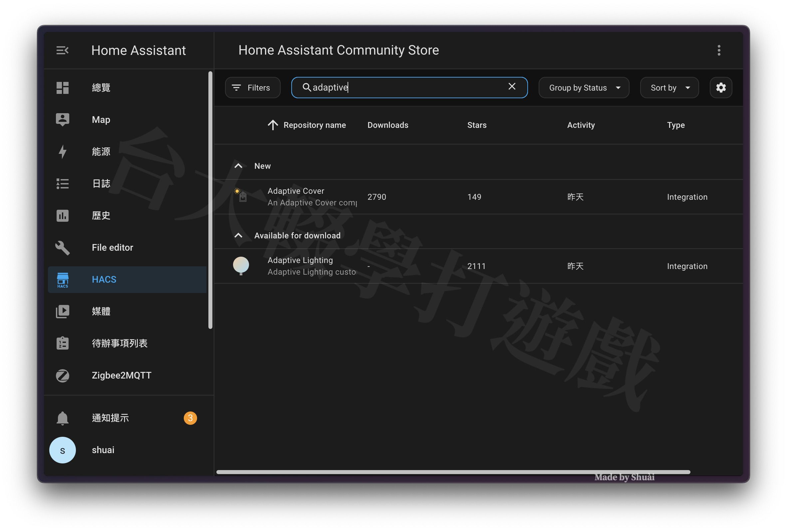Screen dimensions: 787x532
Task: Clear the adaptive search input
Action: (x=512, y=87)
